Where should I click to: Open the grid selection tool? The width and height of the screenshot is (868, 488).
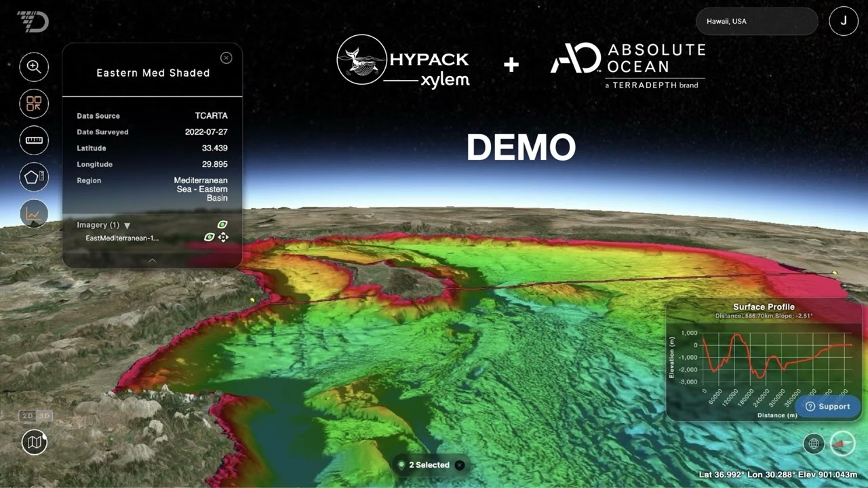coord(34,104)
